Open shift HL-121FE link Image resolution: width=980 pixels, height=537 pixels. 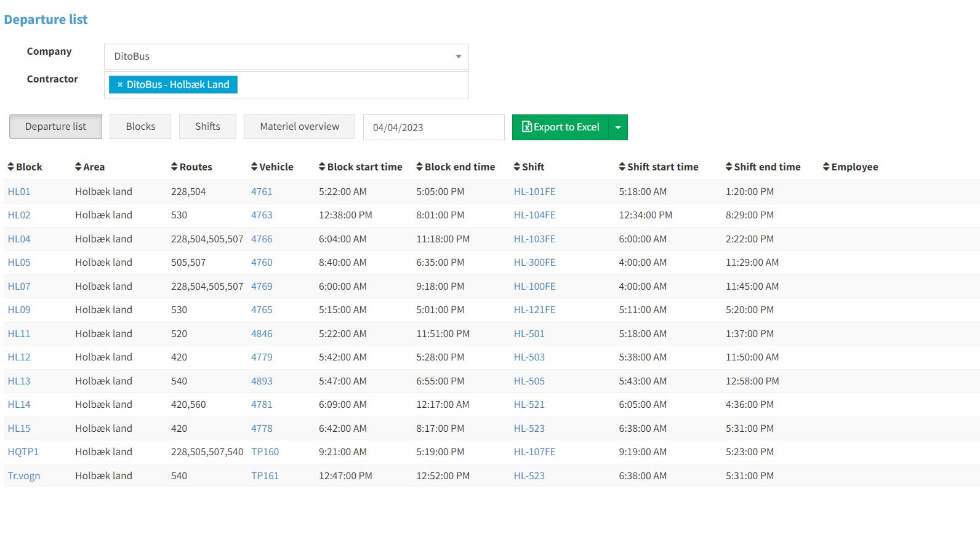pos(535,310)
